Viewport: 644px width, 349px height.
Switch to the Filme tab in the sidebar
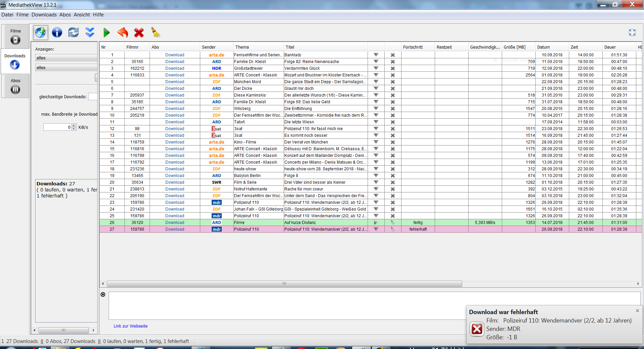point(15,36)
